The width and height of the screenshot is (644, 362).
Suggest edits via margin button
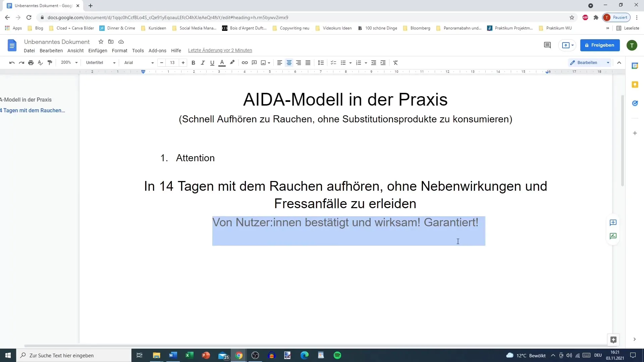[x=613, y=236]
